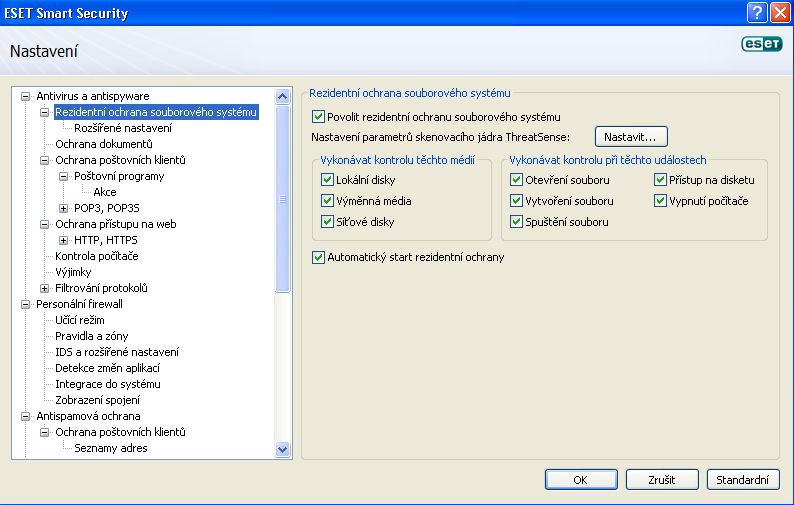This screenshot has height=505, width=794.
Task: Select Filtrování protokolů tree item
Action: (101, 288)
